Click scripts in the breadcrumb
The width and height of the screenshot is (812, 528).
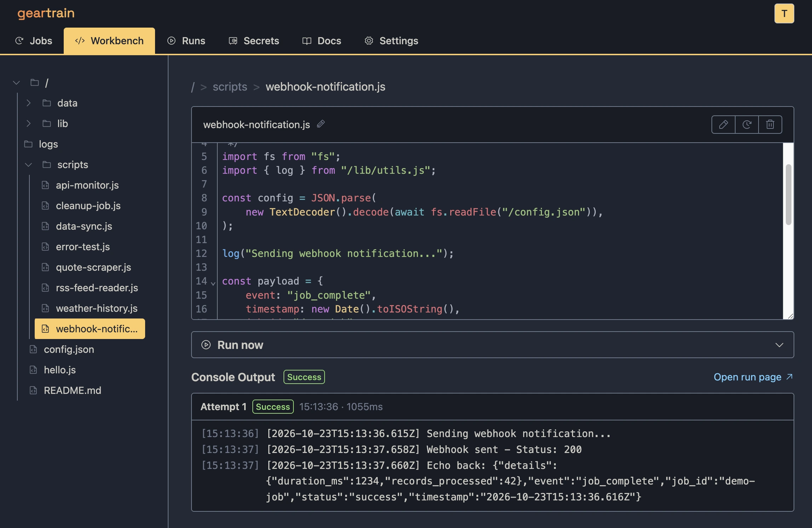coord(230,87)
